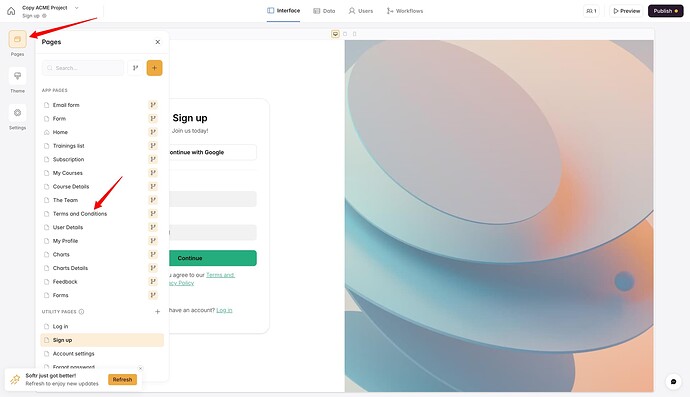690x397 pixels.
Task: Click branch icon on The Team row
Action: click(153, 200)
